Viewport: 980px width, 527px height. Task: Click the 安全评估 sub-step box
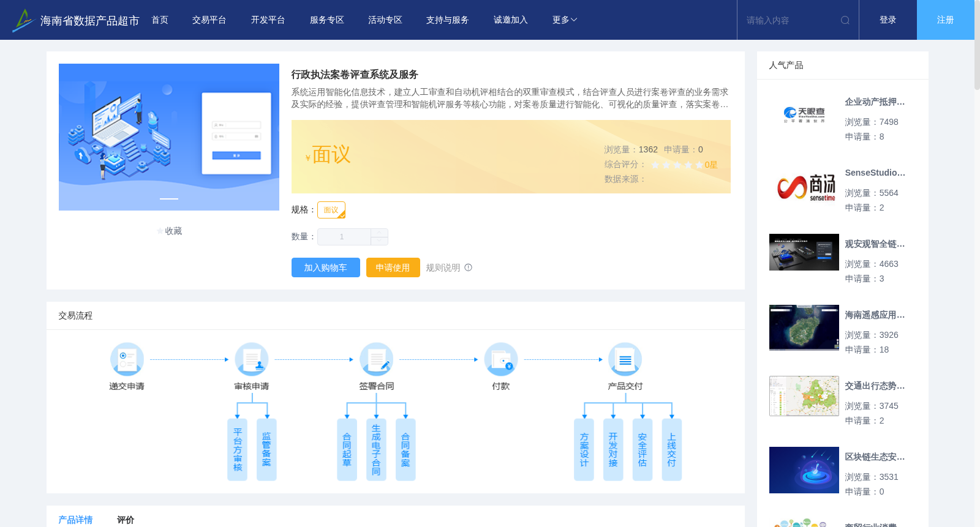(643, 449)
